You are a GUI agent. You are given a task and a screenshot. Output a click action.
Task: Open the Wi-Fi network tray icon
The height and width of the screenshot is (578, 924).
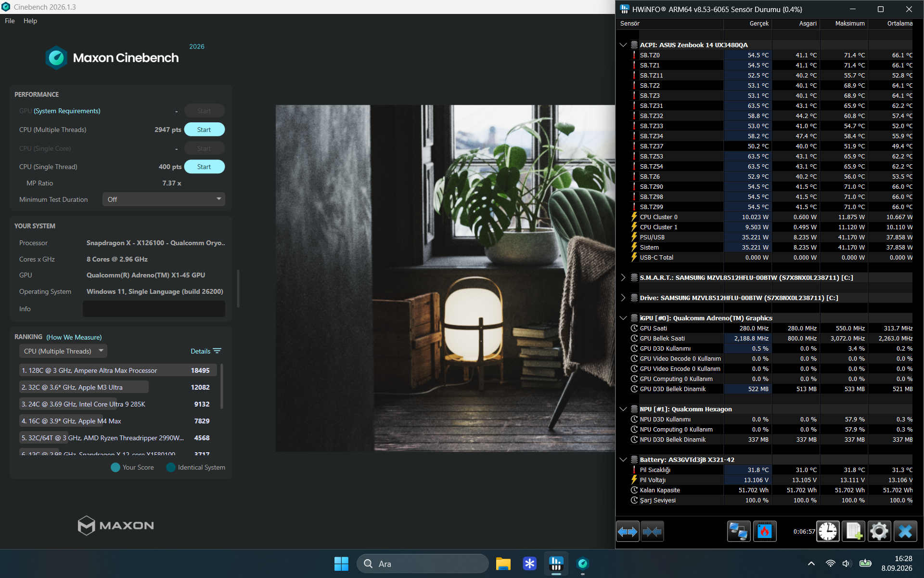pos(830,564)
